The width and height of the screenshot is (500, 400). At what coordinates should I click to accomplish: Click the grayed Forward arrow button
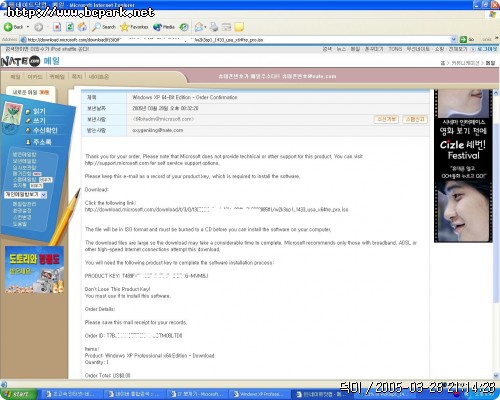tap(39, 27)
